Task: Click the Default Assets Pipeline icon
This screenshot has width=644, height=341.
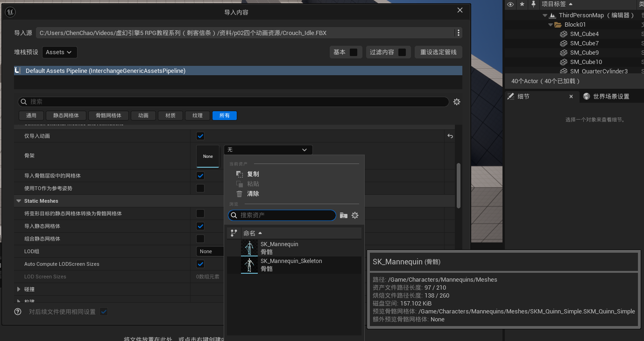Action: (x=18, y=71)
